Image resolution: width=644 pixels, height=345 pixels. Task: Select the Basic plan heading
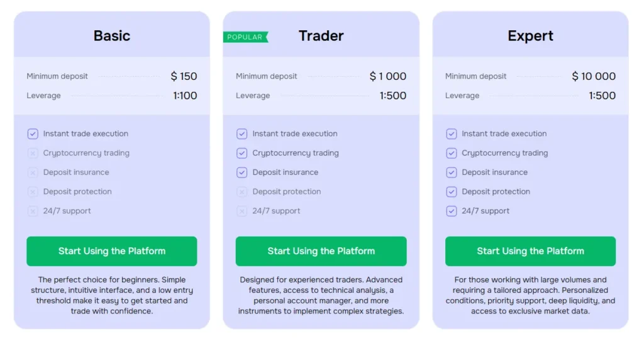pyautogui.click(x=111, y=36)
